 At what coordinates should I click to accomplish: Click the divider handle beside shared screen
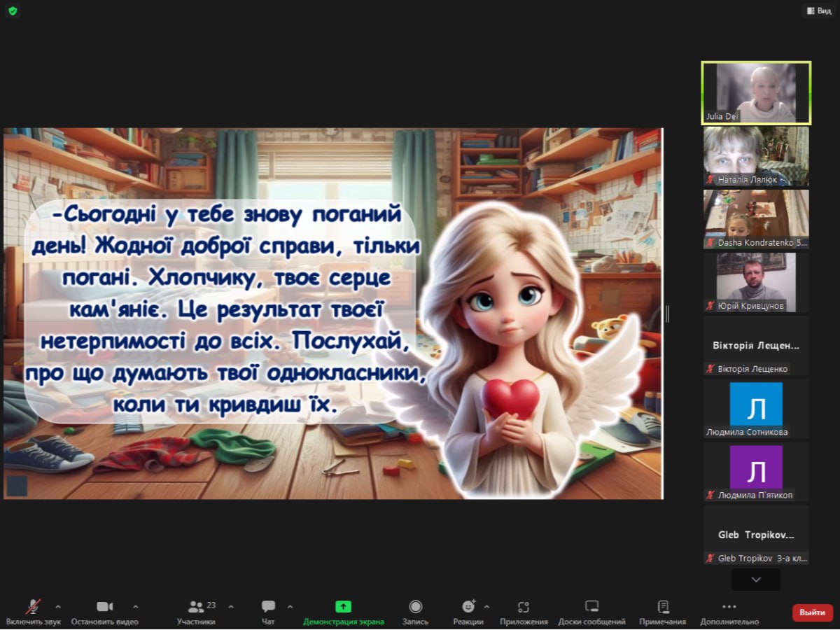(x=667, y=314)
